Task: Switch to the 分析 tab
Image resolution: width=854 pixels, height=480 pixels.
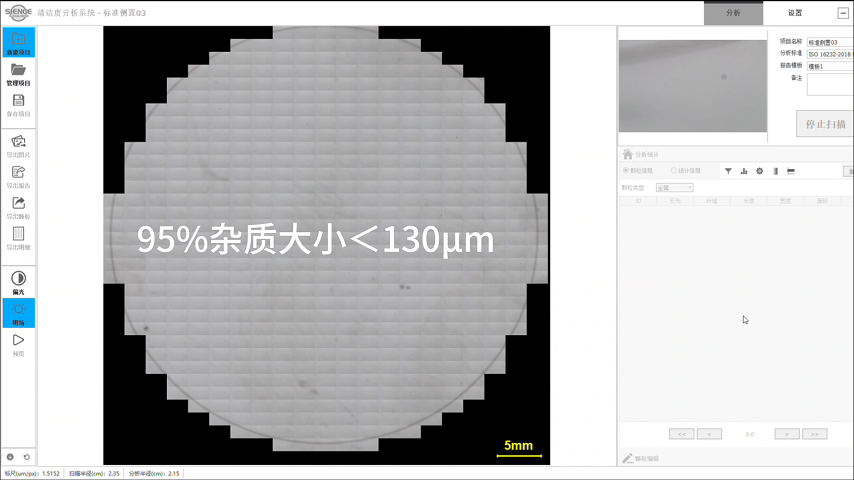Action: click(x=733, y=13)
